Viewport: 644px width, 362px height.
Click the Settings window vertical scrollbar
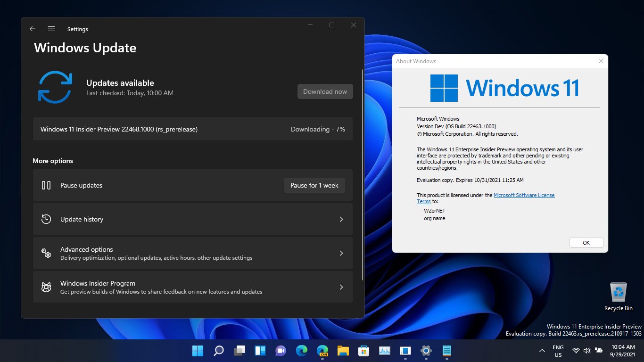(x=362, y=174)
